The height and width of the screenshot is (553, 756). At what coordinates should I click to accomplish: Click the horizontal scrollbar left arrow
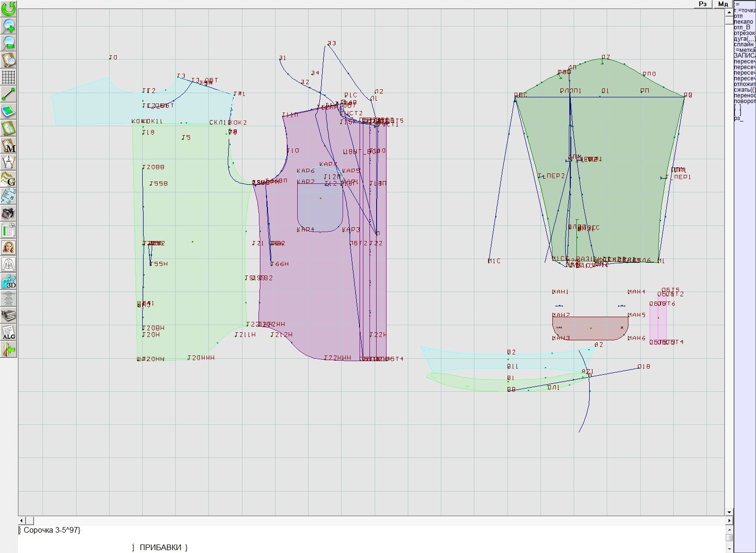(22, 520)
